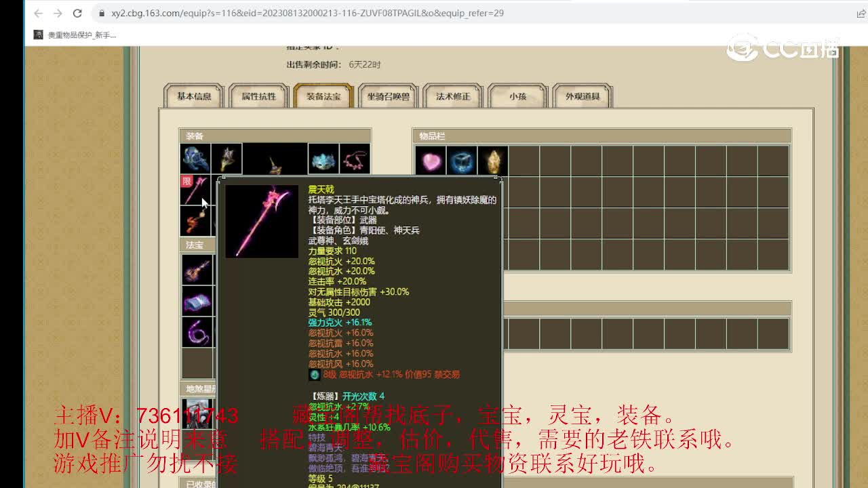Screen dimensions: 868x488
Task: Click the 强力克火 +16.1% line
Action: point(340,323)
